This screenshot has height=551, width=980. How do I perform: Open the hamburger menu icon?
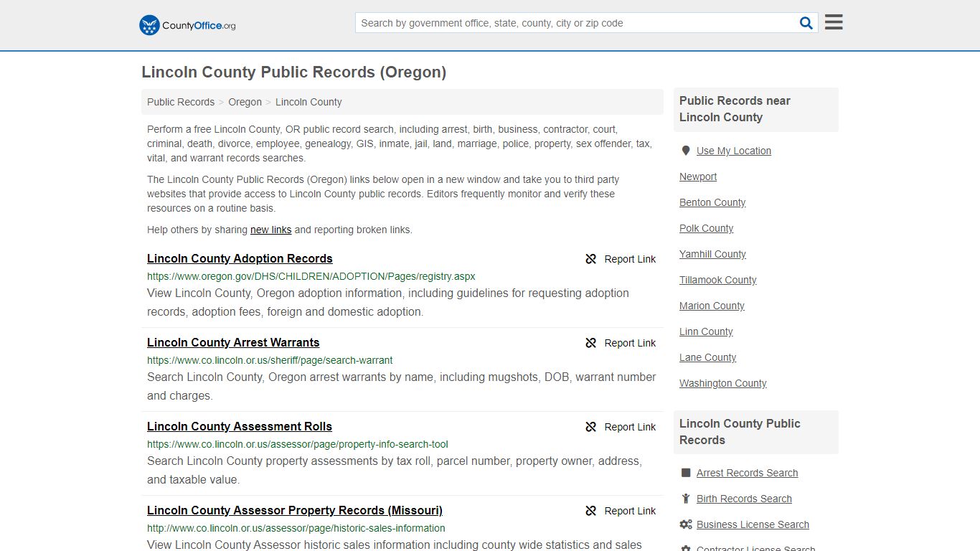coord(834,22)
